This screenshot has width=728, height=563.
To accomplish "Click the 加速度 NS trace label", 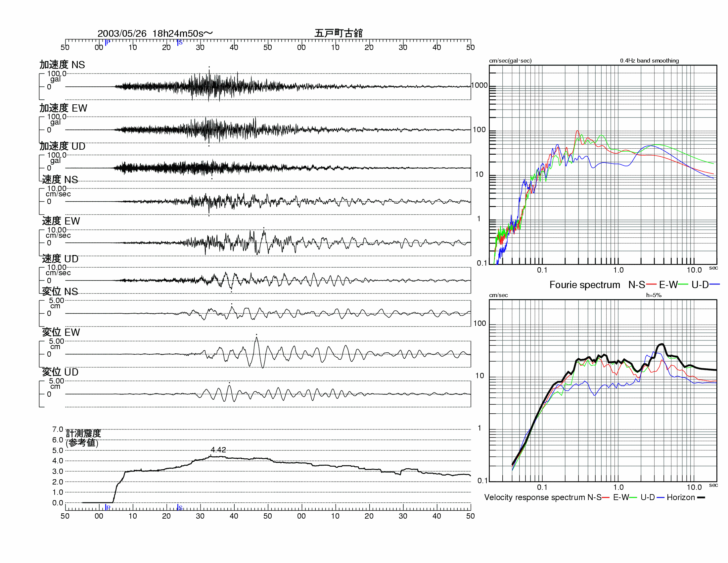I will pyautogui.click(x=62, y=64).
